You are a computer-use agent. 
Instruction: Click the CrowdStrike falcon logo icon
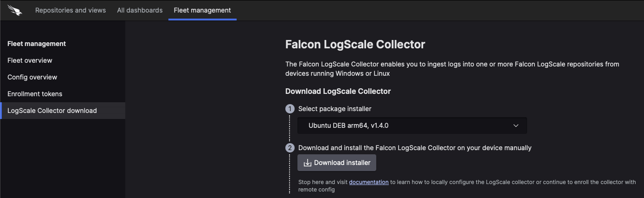click(15, 10)
